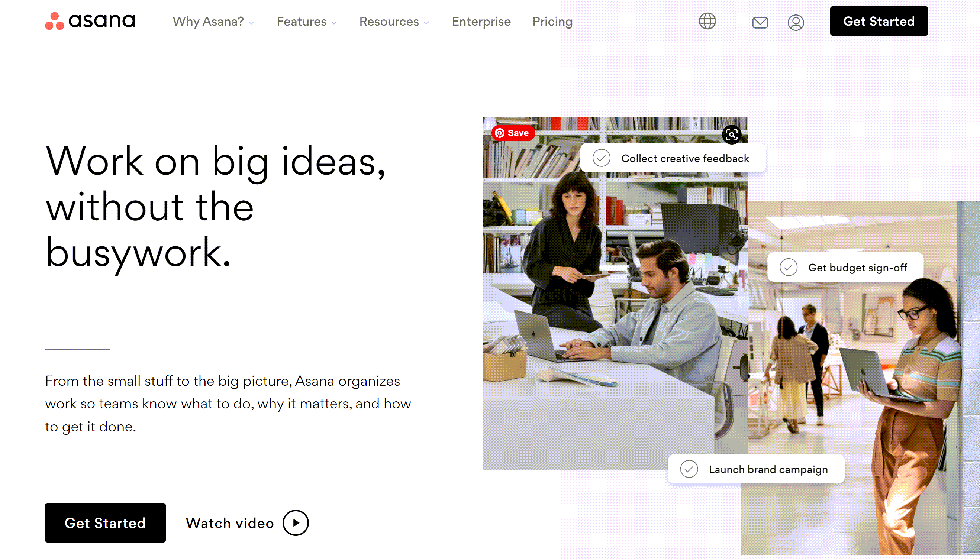Click the Watch video link

coord(230,523)
